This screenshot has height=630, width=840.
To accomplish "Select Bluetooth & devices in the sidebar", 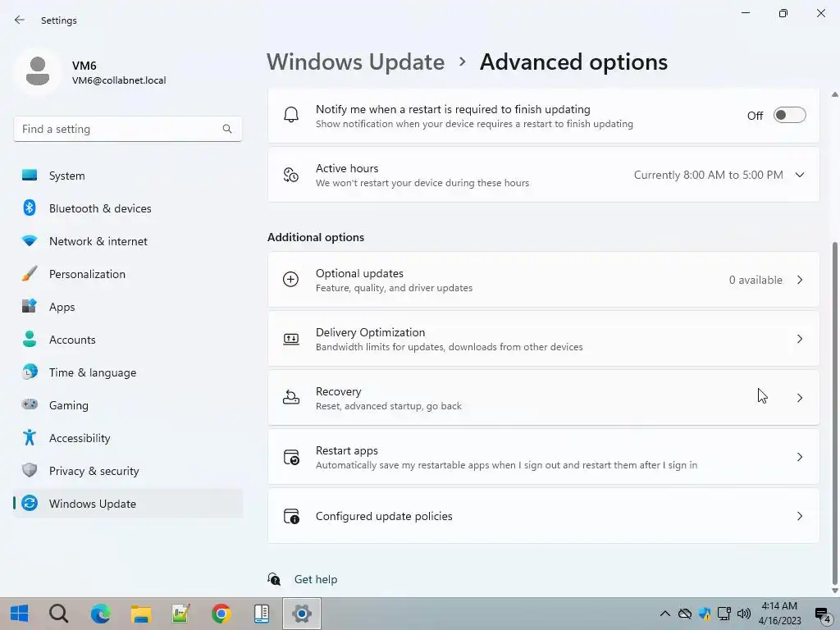I will tap(127, 208).
